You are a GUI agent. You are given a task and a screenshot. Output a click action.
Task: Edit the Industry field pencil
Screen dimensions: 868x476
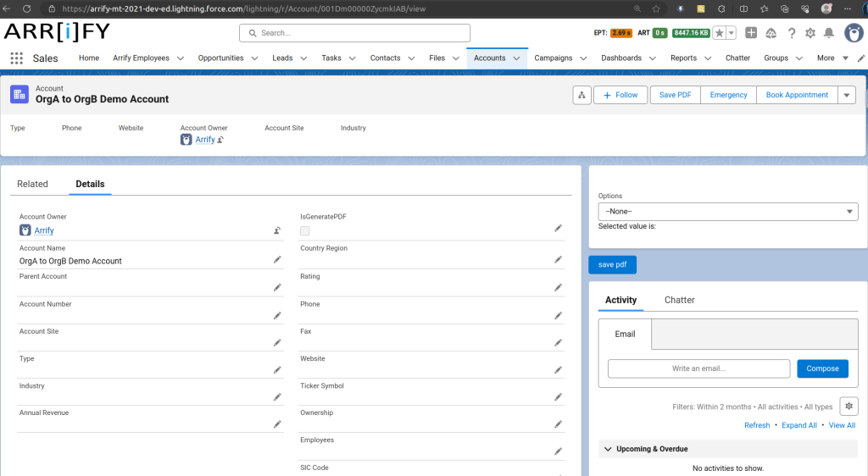pyautogui.click(x=277, y=397)
